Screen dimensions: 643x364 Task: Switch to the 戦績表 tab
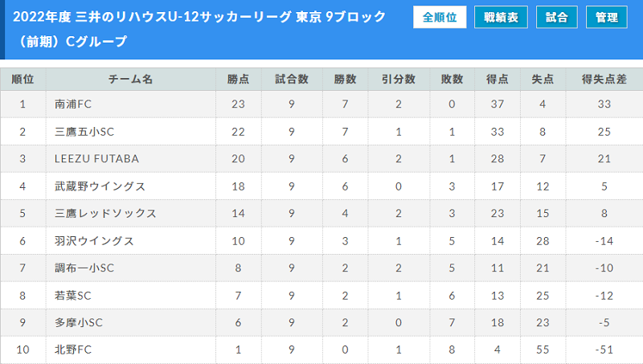[501, 17]
